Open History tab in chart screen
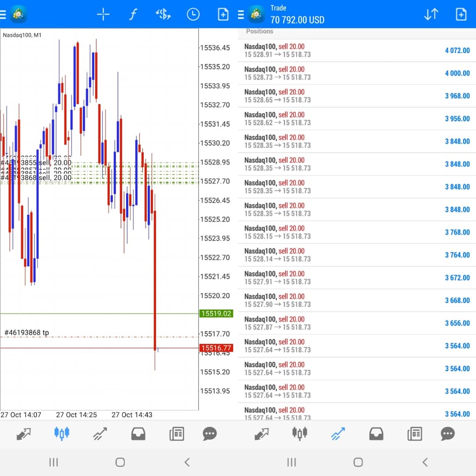Screen dimensions: 476x476 [x=138, y=434]
